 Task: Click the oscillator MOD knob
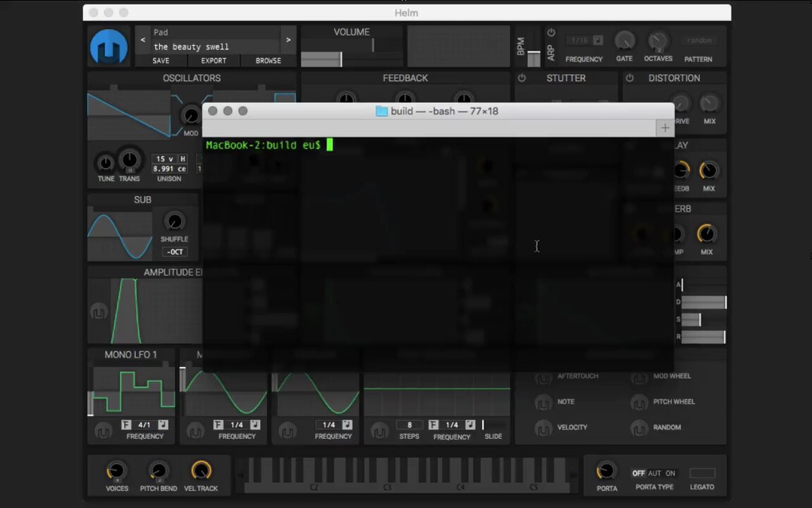[x=191, y=115]
